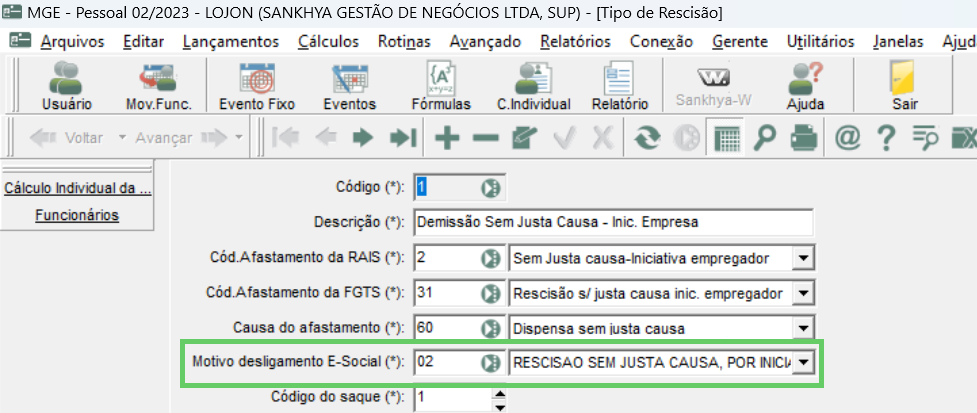This screenshot has width=977, height=413.
Task: Open the Avançar history dropdown arrow
Action: click(x=239, y=138)
